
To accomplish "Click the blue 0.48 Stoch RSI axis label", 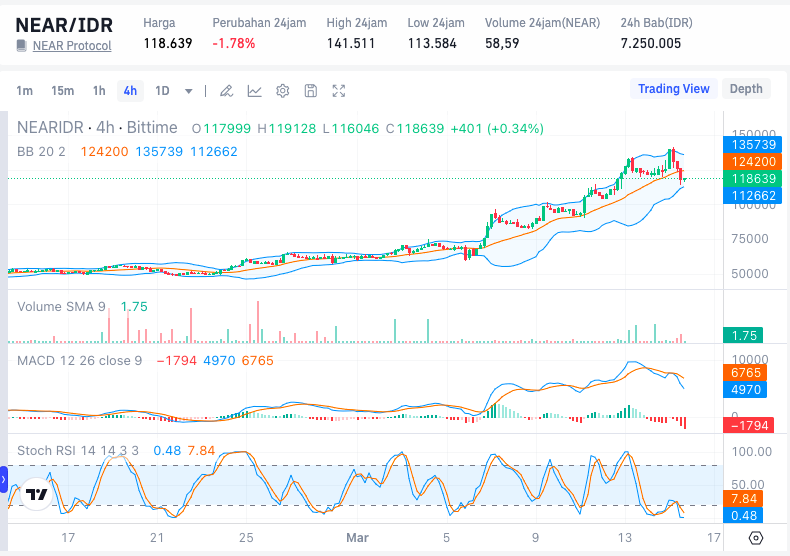I will pos(744,516).
